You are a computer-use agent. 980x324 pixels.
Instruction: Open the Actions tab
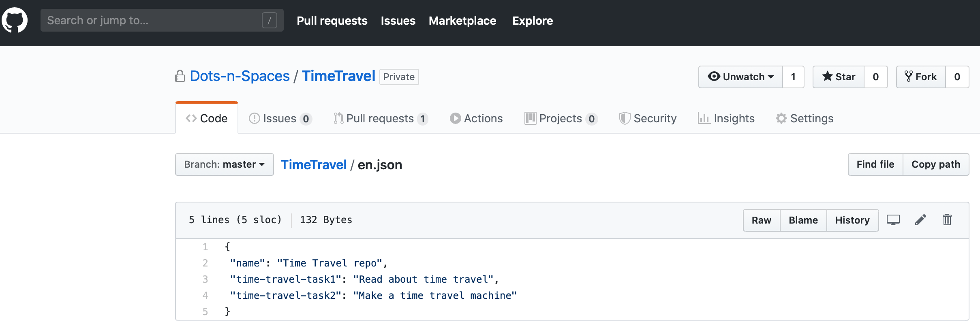coord(476,118)
